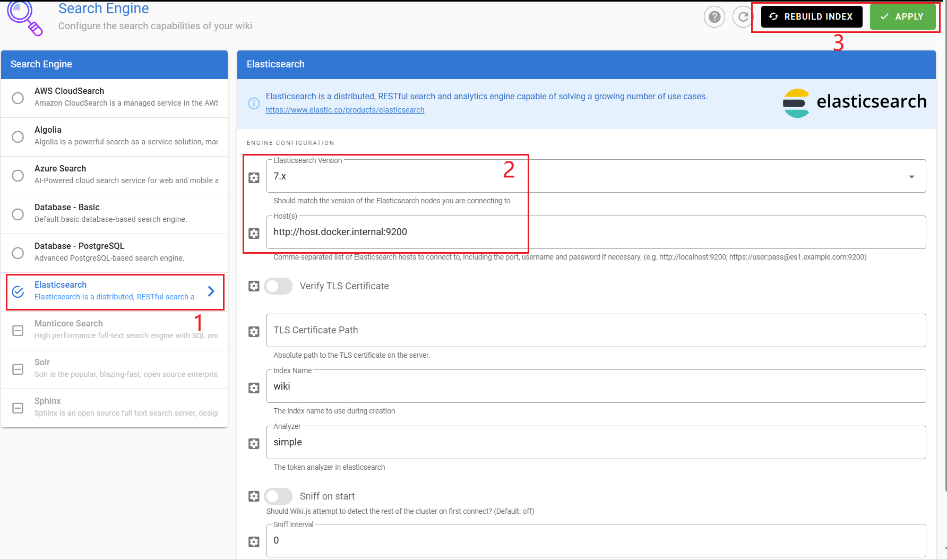
Task: Open the Elasticsearch Version dropdown
Action: tap(912, 176)
